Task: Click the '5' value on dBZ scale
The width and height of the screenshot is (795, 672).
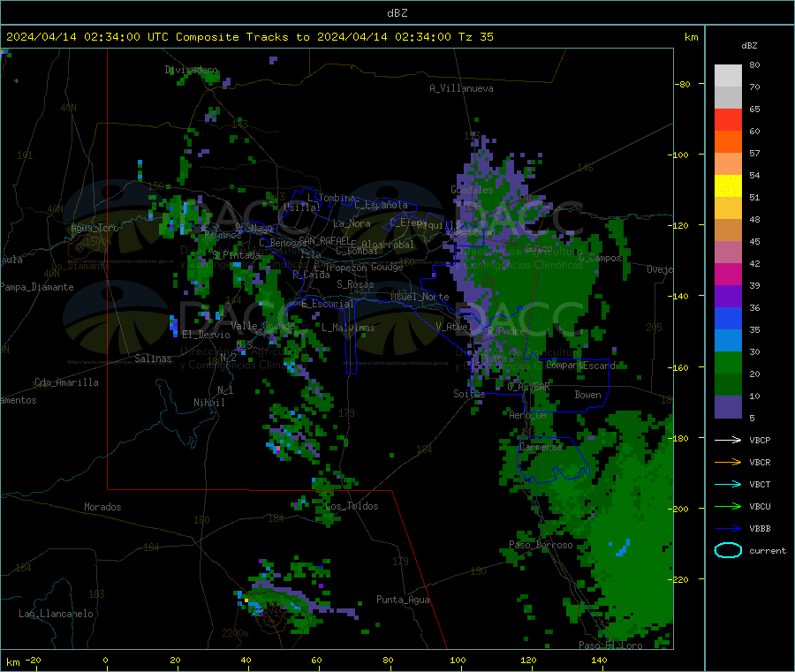Action: [752, 418]
